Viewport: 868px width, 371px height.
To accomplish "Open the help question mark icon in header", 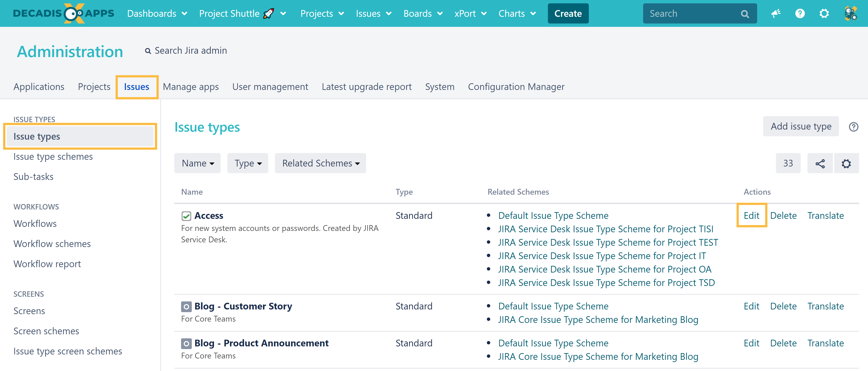I will point(800,13).
